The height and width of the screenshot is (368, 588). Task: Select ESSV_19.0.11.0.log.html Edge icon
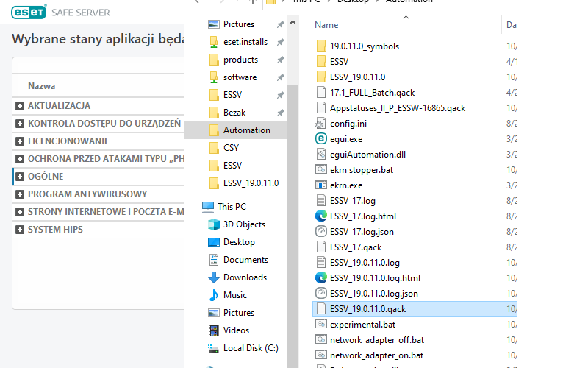[x=320, y=278]
